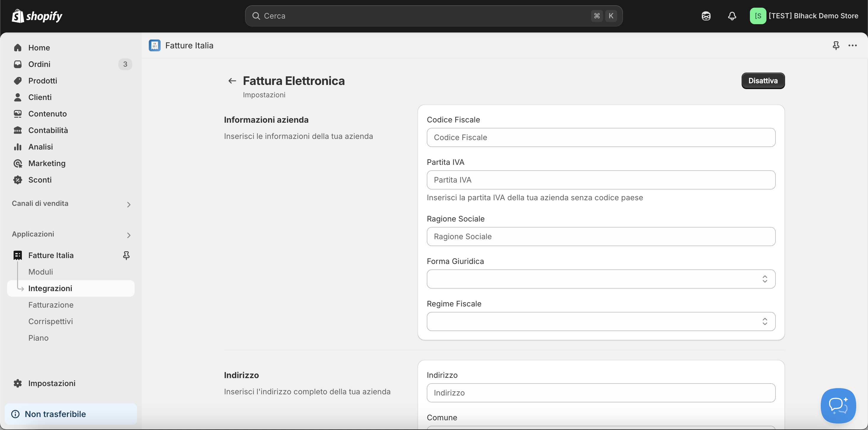The height and width of the screenshot is (430, 868).
Task: Select Fatturazione under Fatture Italia
Action: 71,305
